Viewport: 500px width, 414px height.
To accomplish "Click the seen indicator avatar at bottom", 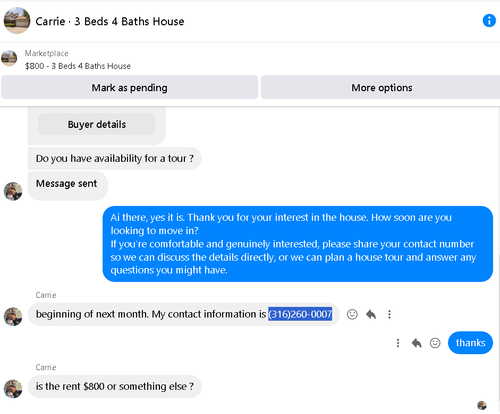I will tap(482, 405).
